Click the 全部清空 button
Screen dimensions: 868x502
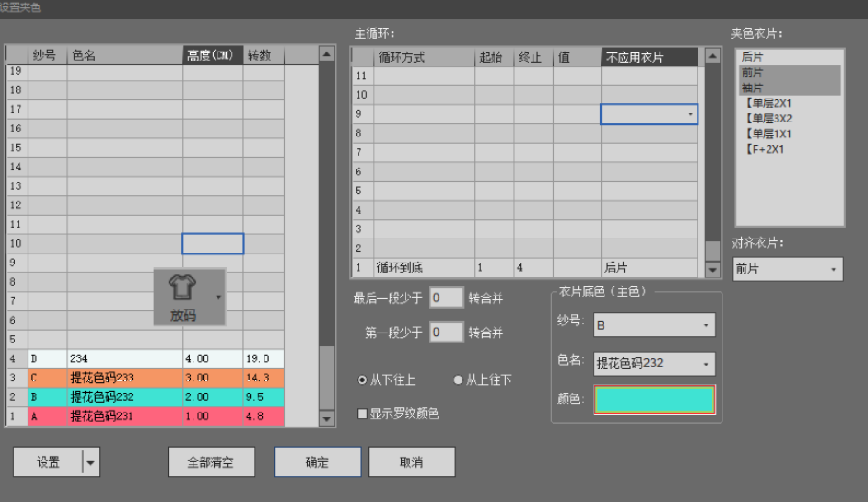click(x=211, y=462)
